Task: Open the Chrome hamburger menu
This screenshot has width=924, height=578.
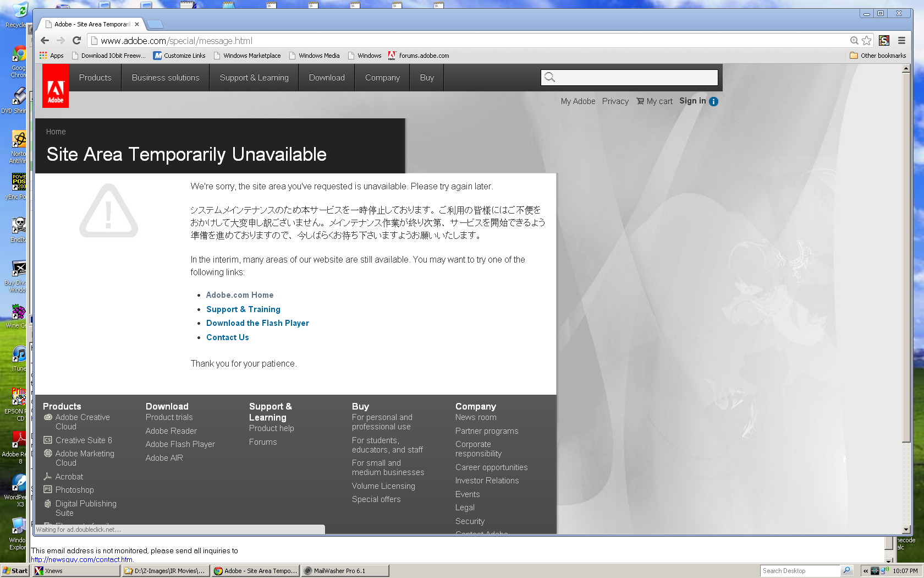Action: [901, 40]
